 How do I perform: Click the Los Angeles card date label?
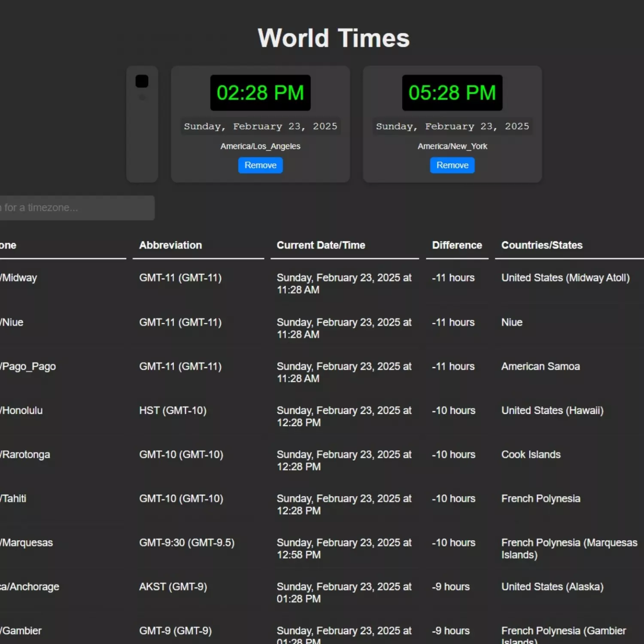[x=260, y=126]
